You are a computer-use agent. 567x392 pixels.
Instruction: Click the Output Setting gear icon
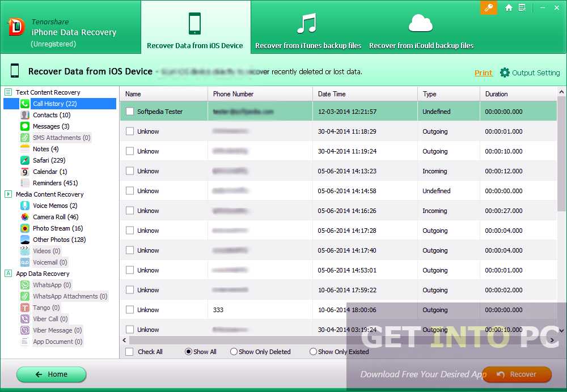[x=505, y=73]
